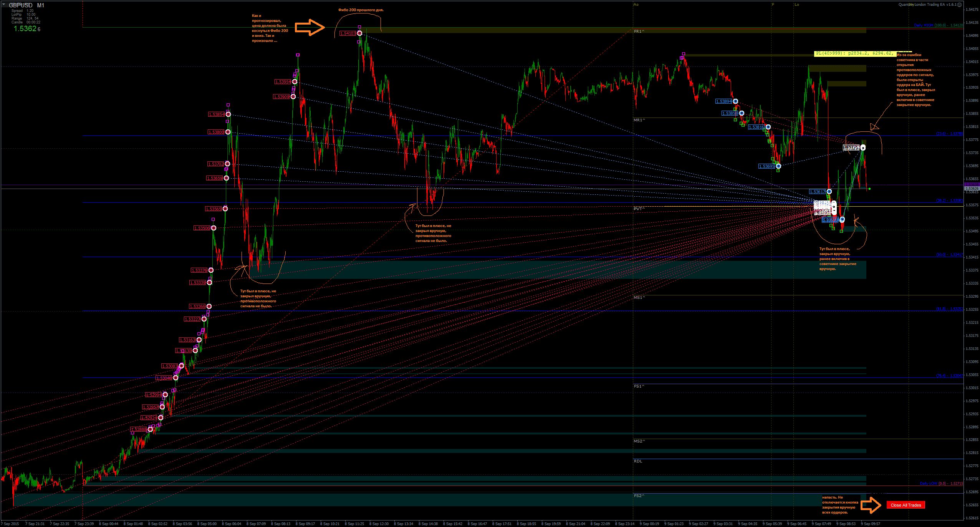Click the Candle 00:00:22 countdown line

tap(26, 22)
